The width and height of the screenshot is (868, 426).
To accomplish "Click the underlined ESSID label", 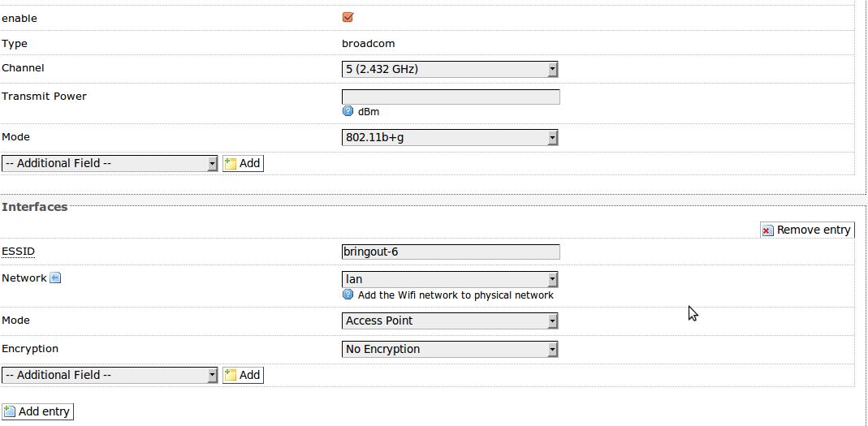I will point(18,252).
